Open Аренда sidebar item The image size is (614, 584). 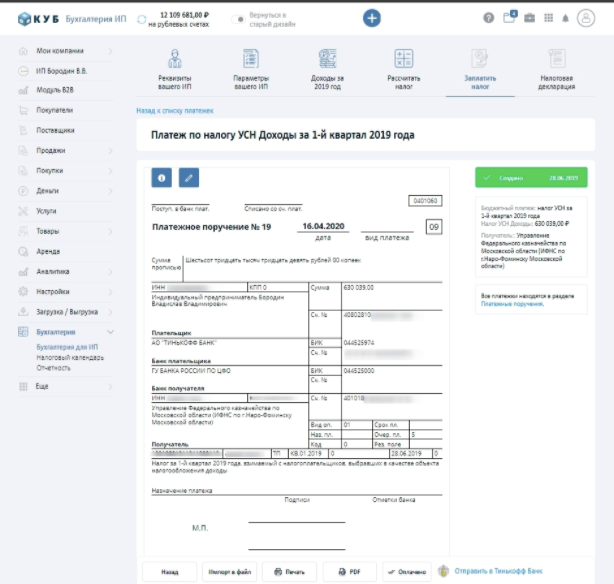pos(48,251)
